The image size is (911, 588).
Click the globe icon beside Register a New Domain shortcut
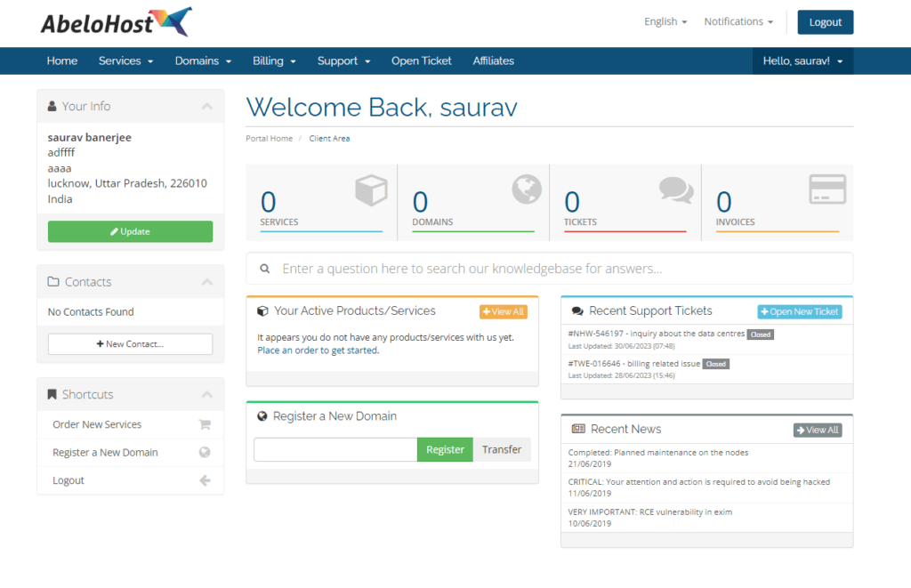206,452
